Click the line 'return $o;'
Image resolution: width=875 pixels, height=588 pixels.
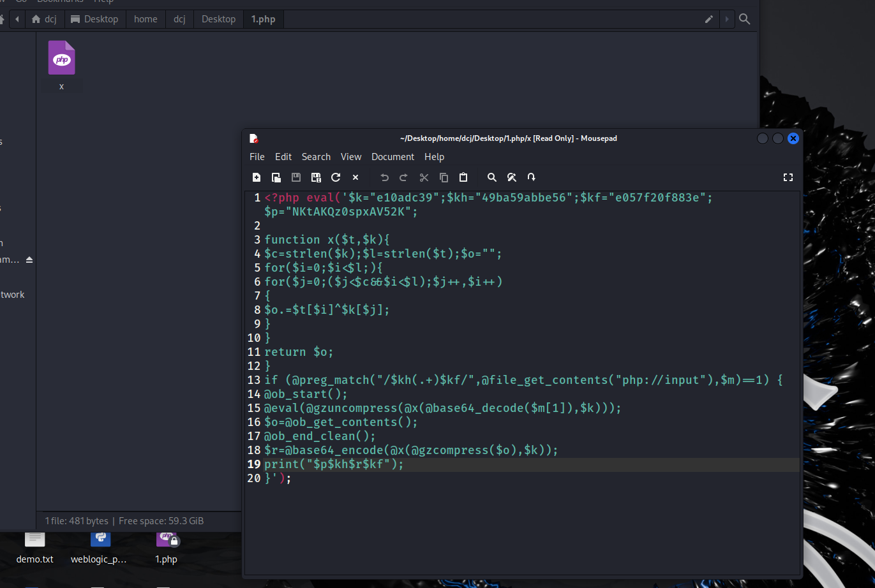tap(299, 352)
